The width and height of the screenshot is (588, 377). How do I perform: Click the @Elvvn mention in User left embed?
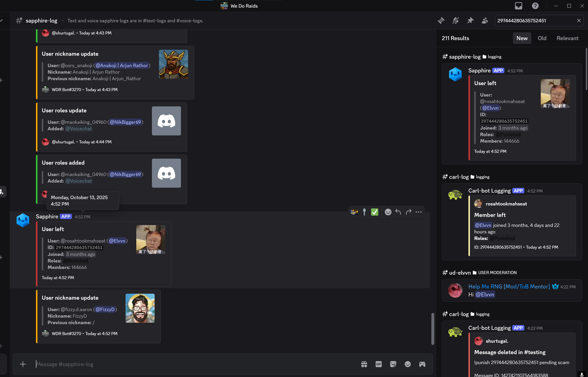coord(117,241)
